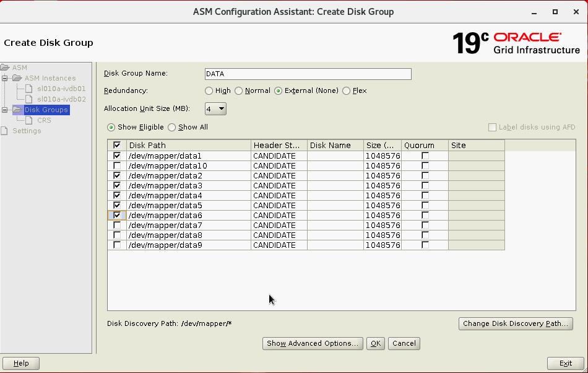
Task: Click the sl010a-ivdb01 instance file icon
Action: 29,89
